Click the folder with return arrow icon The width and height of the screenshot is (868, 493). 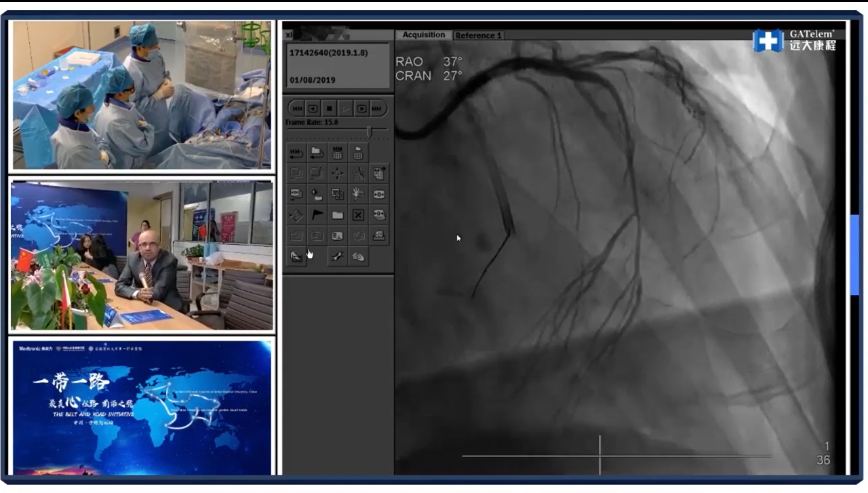click(x=317, y=153)
